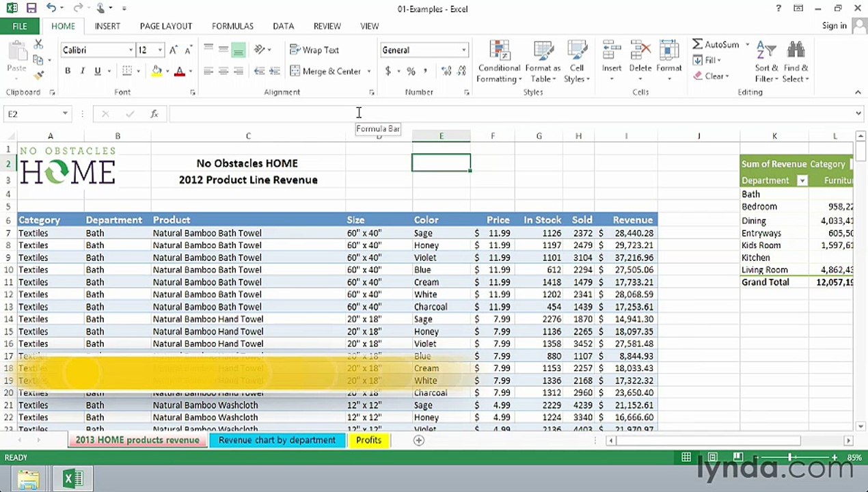Toggle Center horizontal alignment
The width and height of the screenshot is (868, 492).
(223, 71)
